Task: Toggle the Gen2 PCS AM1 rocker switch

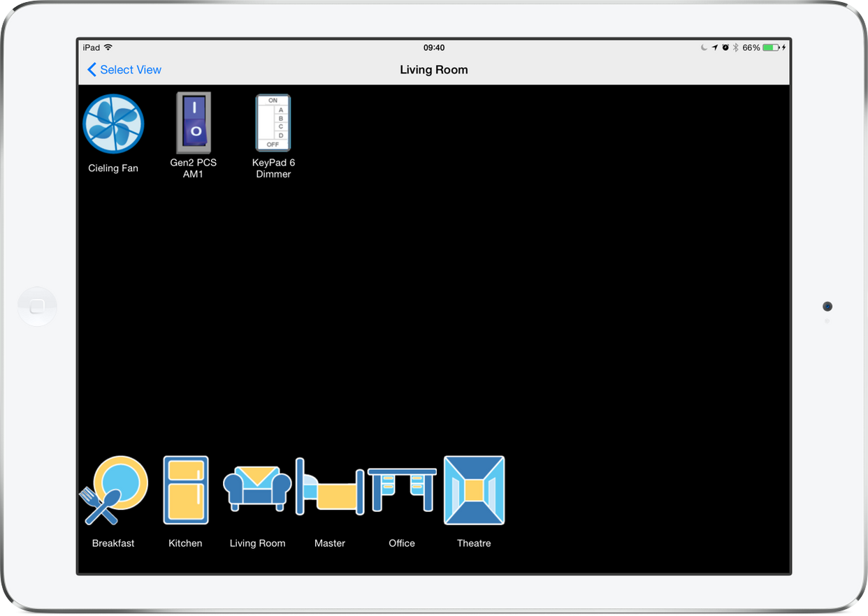Action: [193, 122]
